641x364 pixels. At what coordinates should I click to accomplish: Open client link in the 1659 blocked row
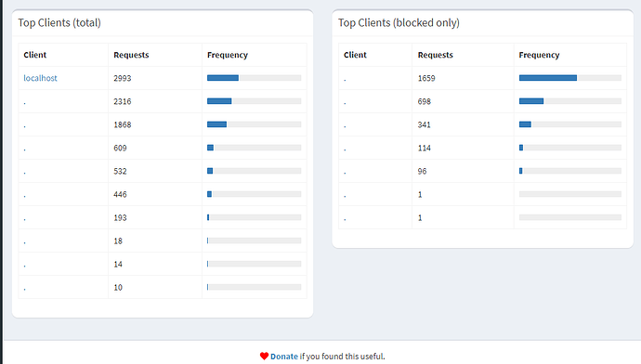[x=345, y=80]
